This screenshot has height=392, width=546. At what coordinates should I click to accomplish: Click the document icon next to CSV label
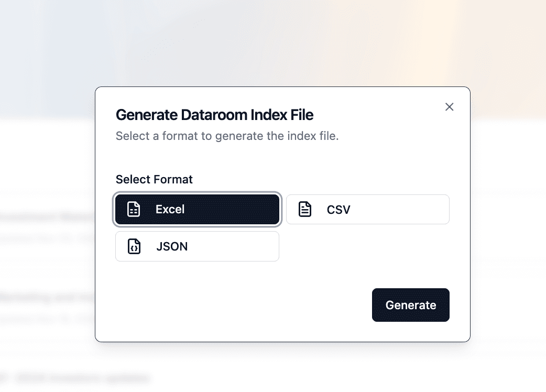pos(304,209)
